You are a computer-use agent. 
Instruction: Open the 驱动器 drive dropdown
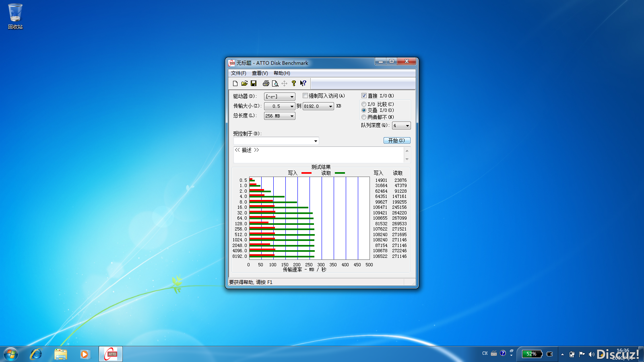coord(280,97)
